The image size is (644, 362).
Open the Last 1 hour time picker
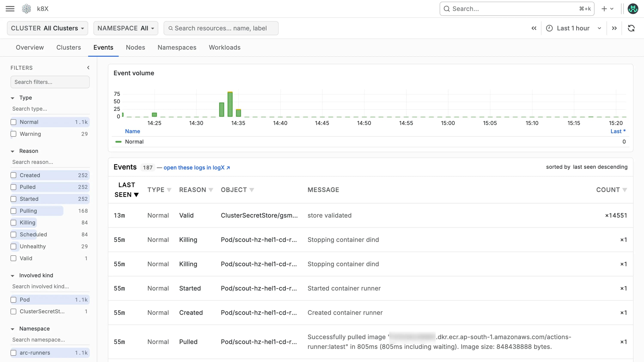(574, 28)
